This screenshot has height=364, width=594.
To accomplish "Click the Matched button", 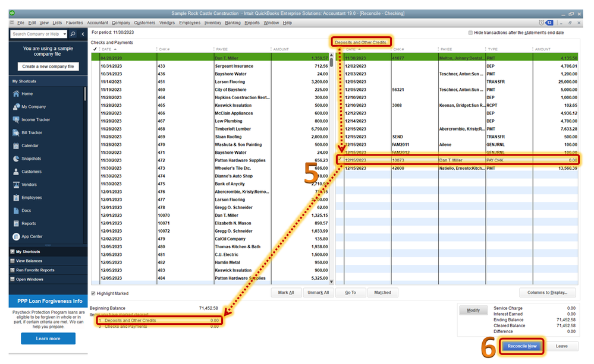I will [x=382, y=293].
